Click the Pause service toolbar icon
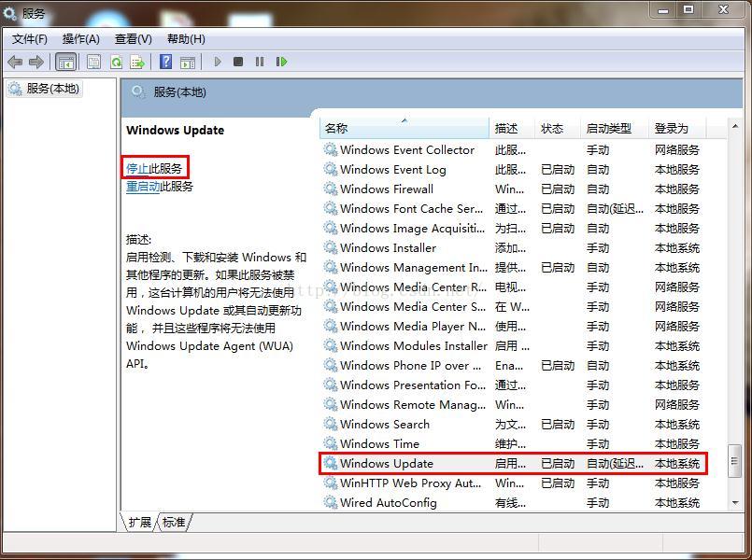752x560 pixels. (x=260, y=62)
